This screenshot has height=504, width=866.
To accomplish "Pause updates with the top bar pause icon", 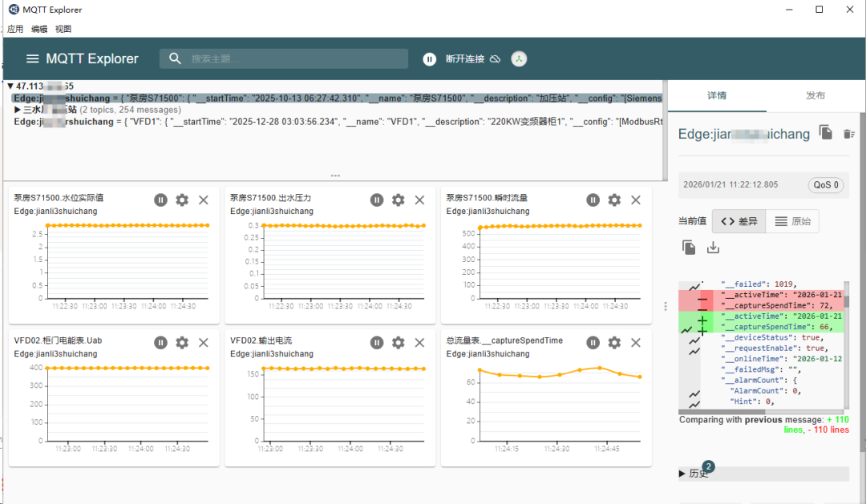I will pyautogui.click(x=429, y=59).
